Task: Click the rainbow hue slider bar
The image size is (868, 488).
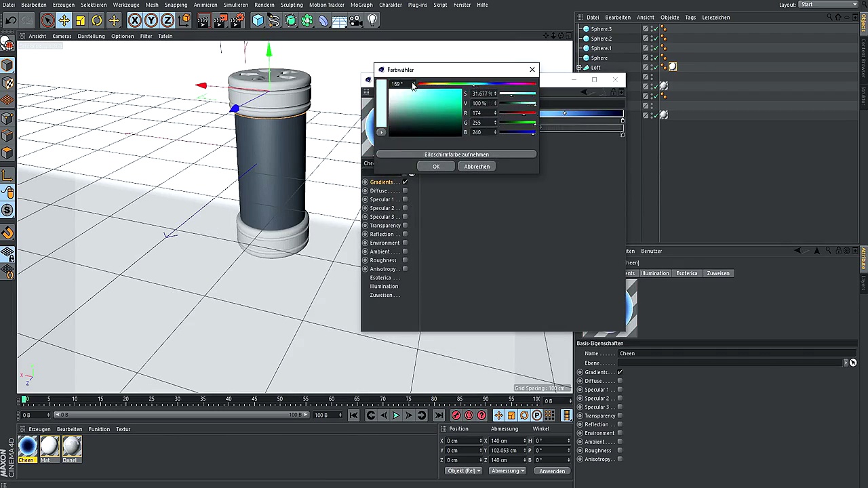Action: pos(475,84)
